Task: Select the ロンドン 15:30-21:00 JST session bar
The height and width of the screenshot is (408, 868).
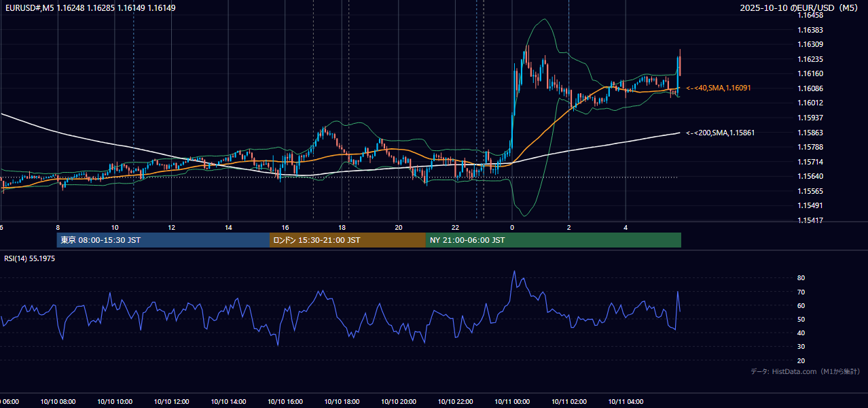Action: [x=348, y=240]
